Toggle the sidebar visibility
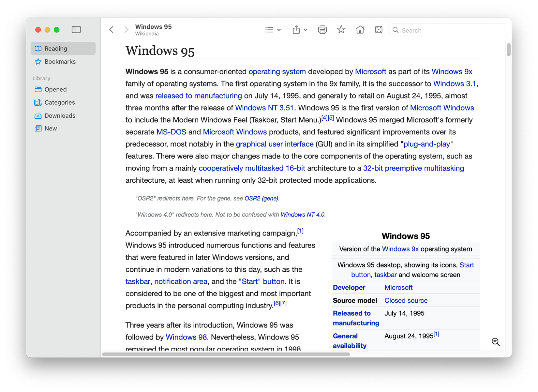This screenshot has width=538, height=392. (x=76, y=30)
